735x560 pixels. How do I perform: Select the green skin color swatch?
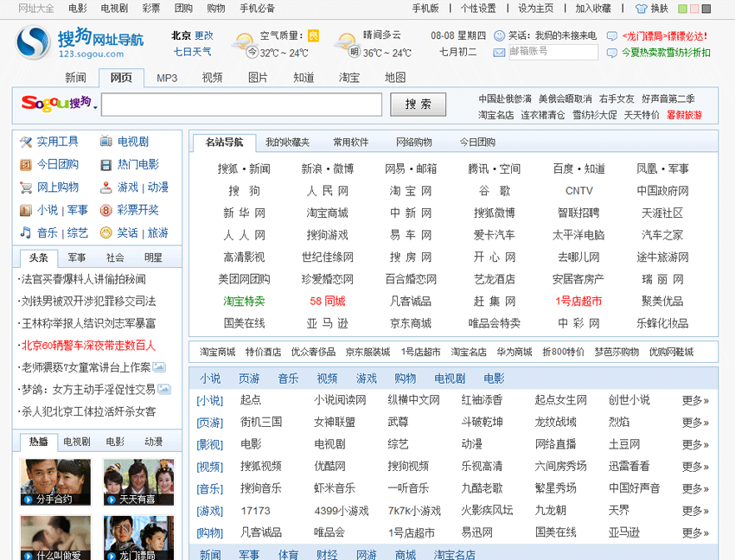(683, 9)
